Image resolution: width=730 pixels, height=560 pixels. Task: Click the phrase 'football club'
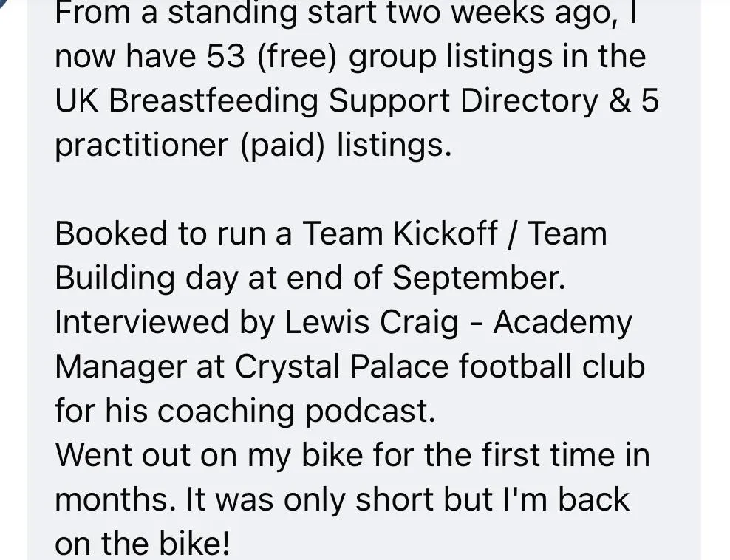(552, 366)
